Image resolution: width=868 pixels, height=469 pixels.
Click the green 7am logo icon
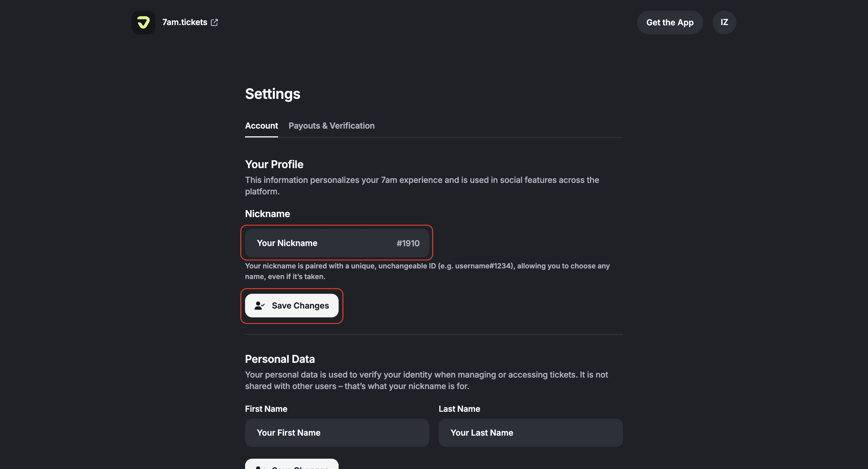(143, 22)
